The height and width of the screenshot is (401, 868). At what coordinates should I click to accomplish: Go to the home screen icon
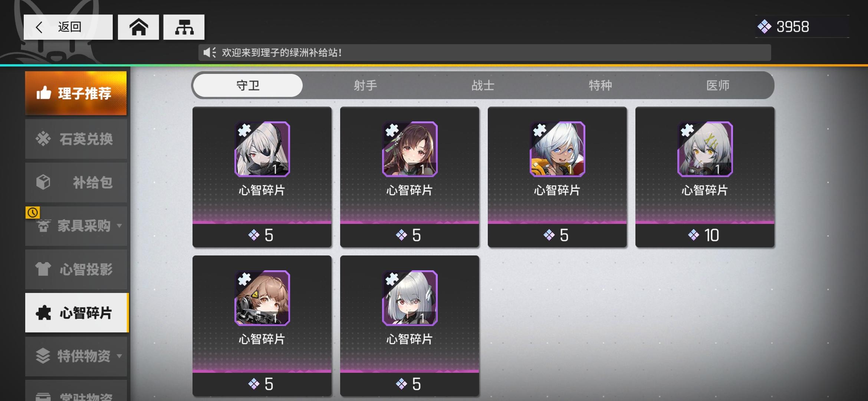pos(138,27)
